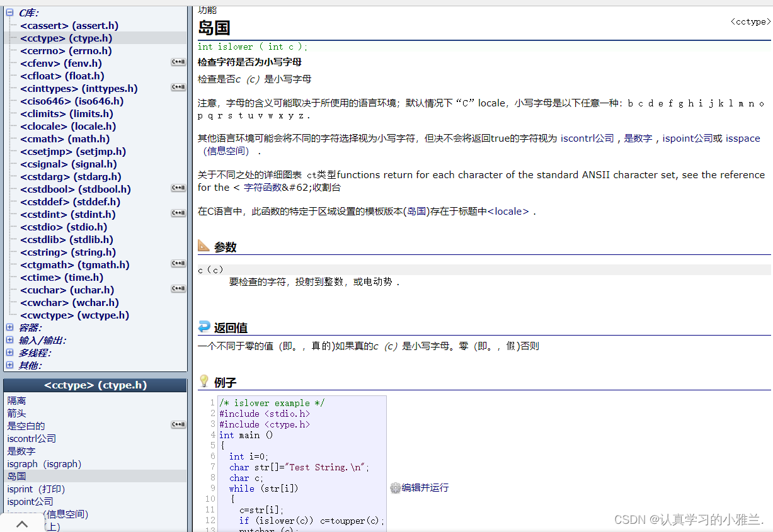Open <cstdio> (stdio.h) reference

[x=64, y=227]
